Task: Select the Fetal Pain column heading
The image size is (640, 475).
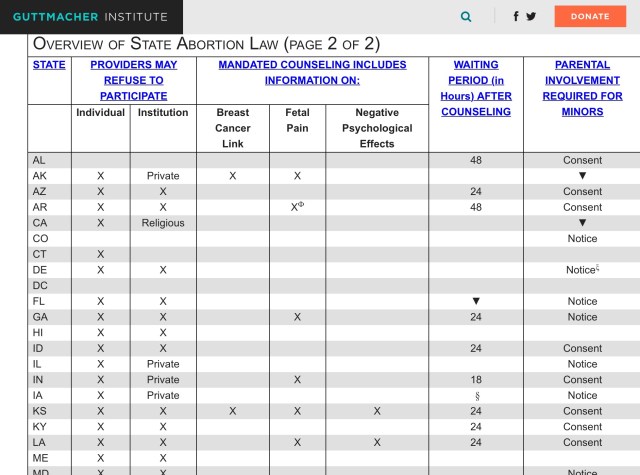Action: pyautogui.click(x=297, y=120)
